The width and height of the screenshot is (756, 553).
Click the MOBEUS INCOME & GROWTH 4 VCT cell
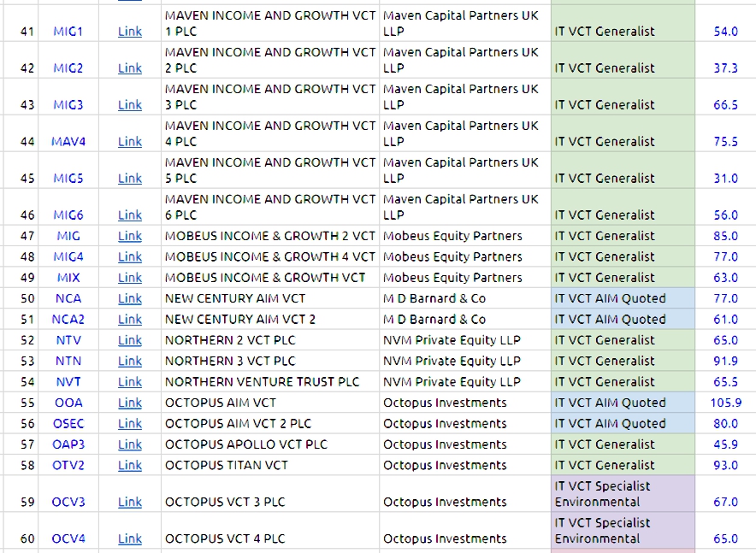(270, 256)
